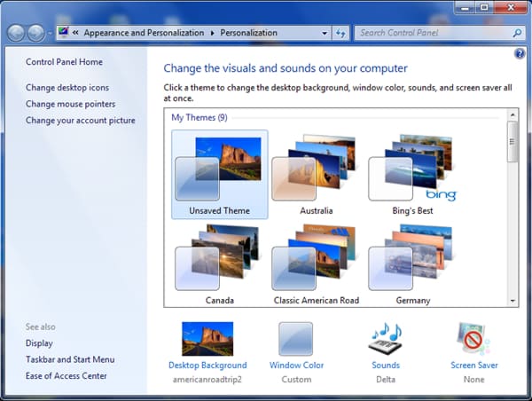Open the Desktop Background icon
This screenshot has width=532, height=401.
pyautogui.click(x=207, y=339)
